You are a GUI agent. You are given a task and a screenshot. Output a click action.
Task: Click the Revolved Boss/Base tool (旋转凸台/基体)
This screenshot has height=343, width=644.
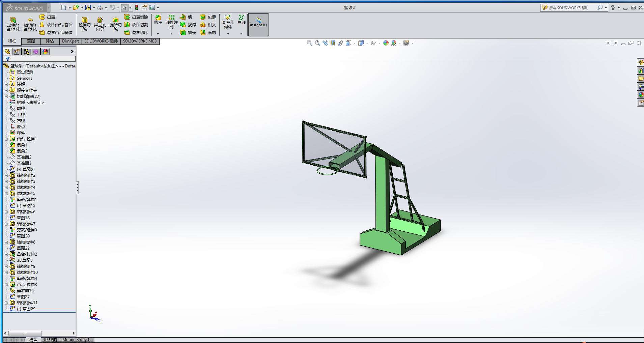tap(30, 24)
